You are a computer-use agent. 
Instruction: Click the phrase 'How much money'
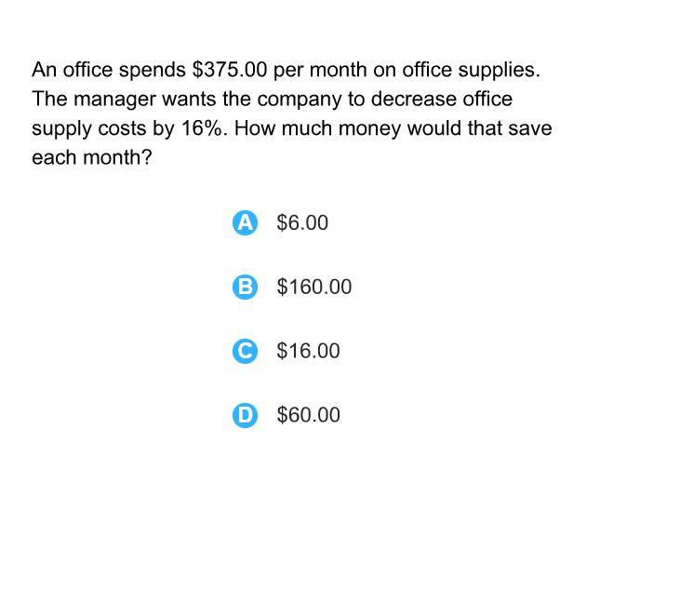(317, 129)
